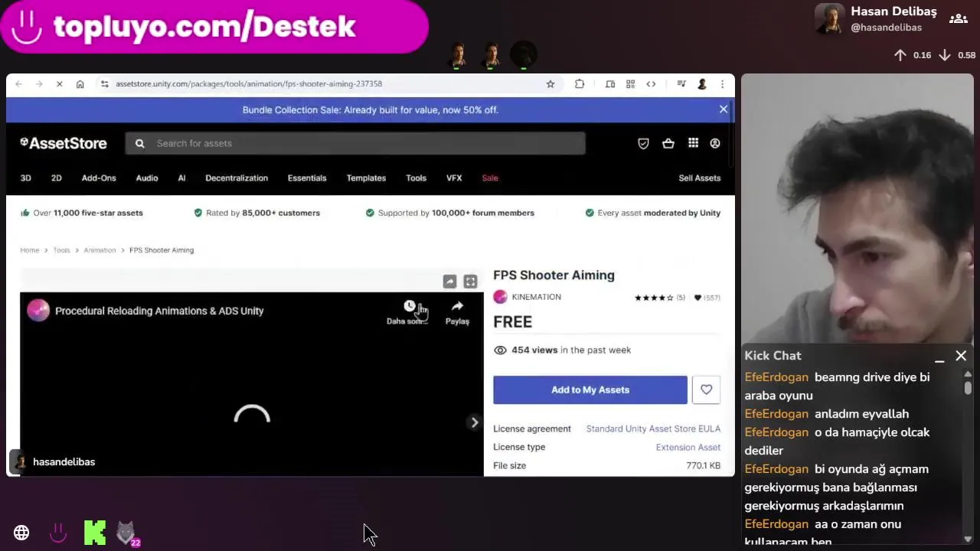980x551 pixels.
Task: Close the Bundle Collection Sale banner
Action: click(x=724, y=109)
